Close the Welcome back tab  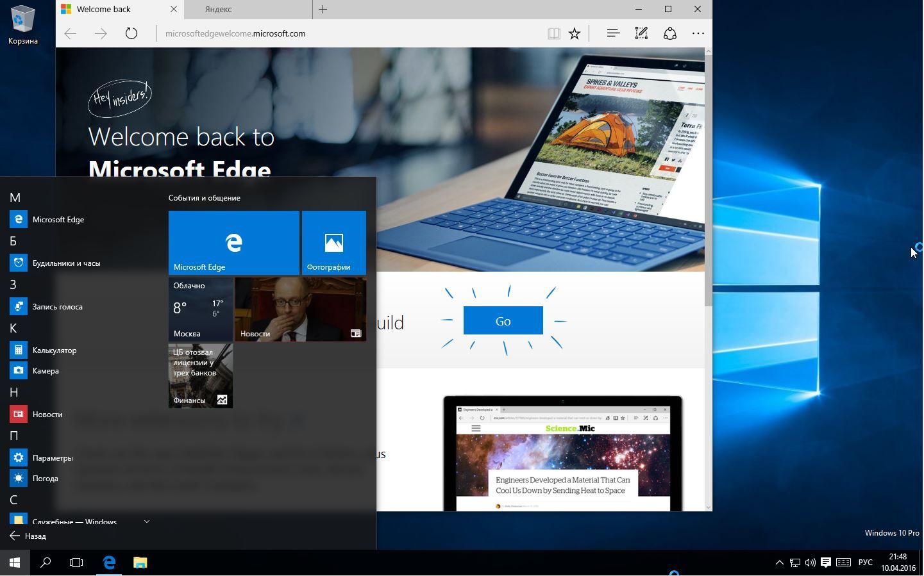(x=174, y=9)
